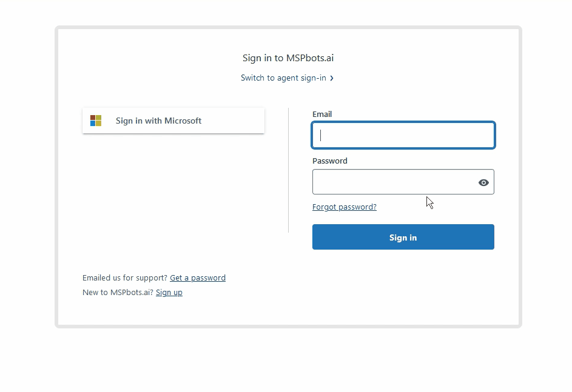The width and height of the screenshot is (572, 392).
Task: Click the Sign in to MSPbots.ai heading
Action: click(x=287, y=58)
